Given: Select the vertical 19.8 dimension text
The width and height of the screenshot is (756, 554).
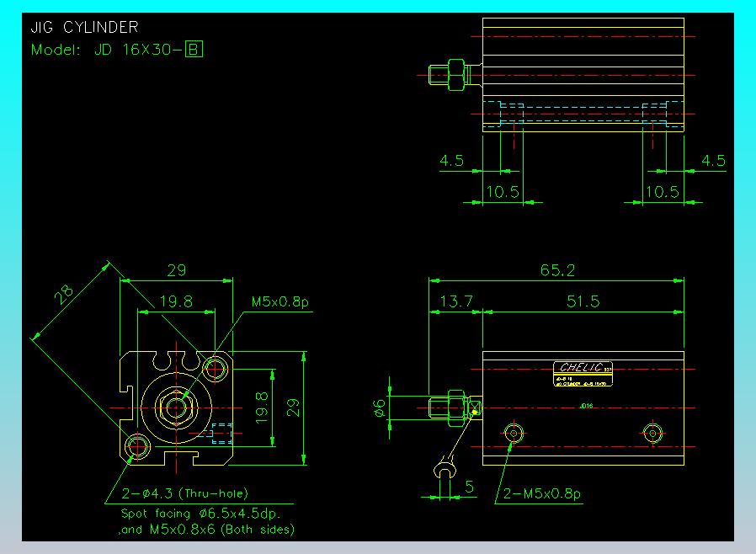Looking at the screenshot, I should pos(261,408).
